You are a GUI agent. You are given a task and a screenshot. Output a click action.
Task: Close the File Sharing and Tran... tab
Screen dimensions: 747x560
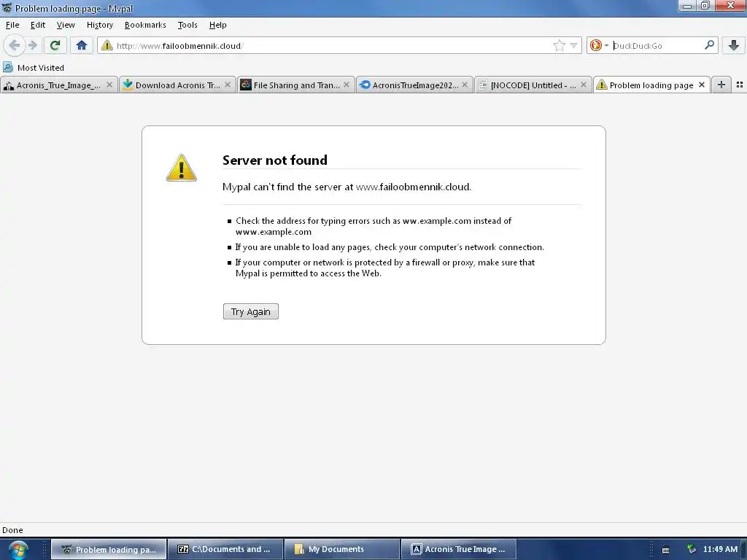click(347, 85)
